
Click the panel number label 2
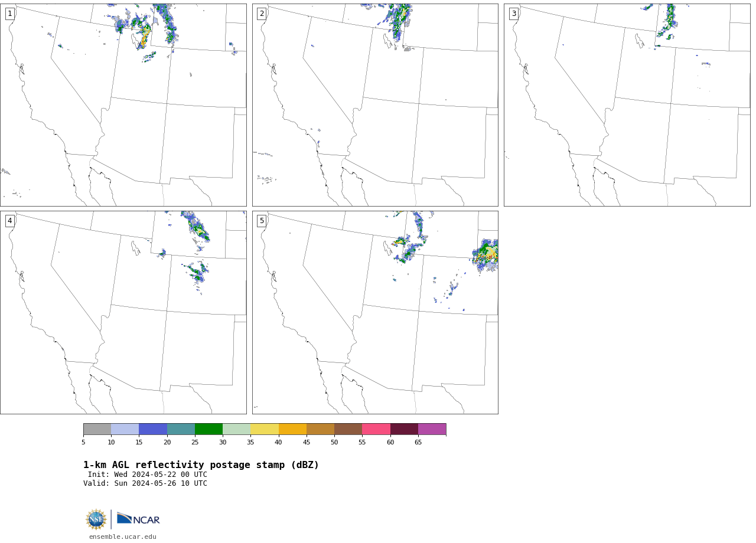(262, 14)
